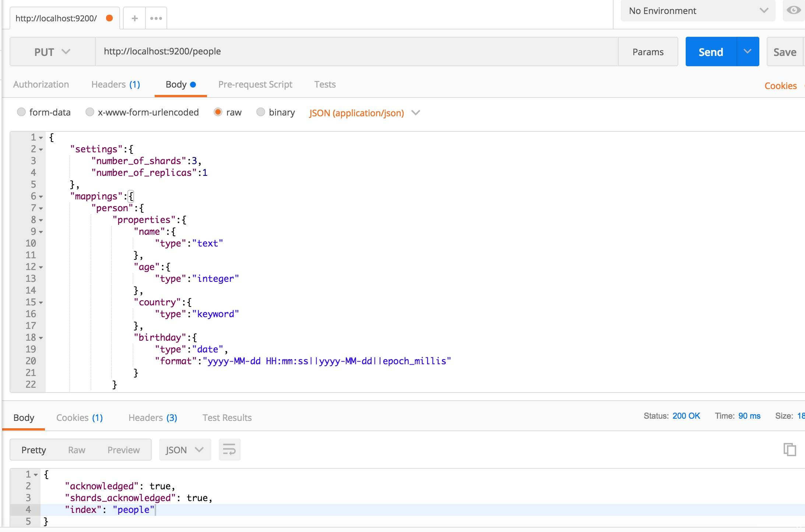Copy response with the clipboard icon

pos(790,450)
